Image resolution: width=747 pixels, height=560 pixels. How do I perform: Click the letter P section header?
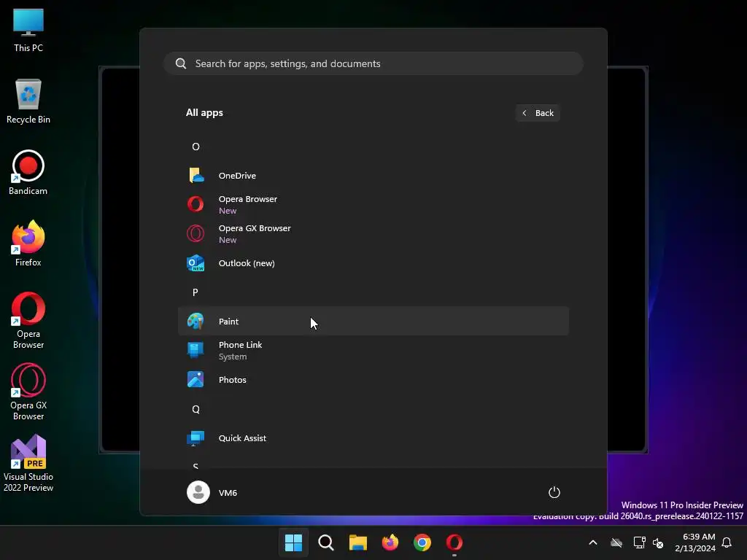coord(196,292)
